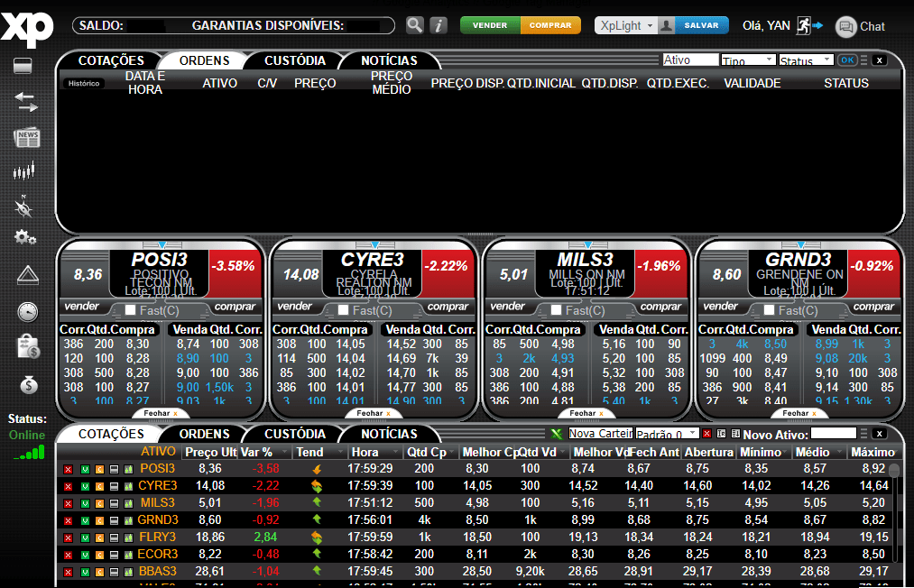Select the candlestick chart tool in the sidebar
The image size is (914, 588).
(25, 170)
